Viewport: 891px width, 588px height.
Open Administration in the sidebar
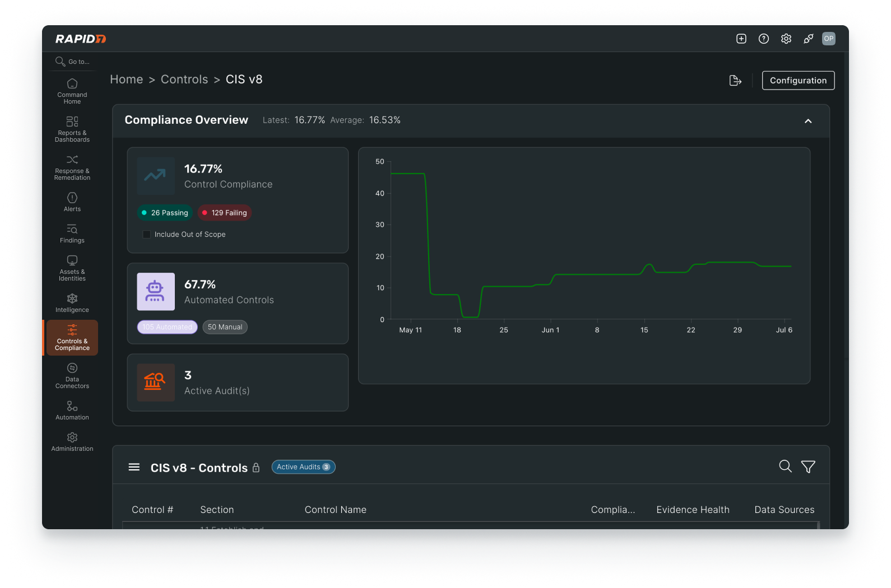[x=72, y=442]
